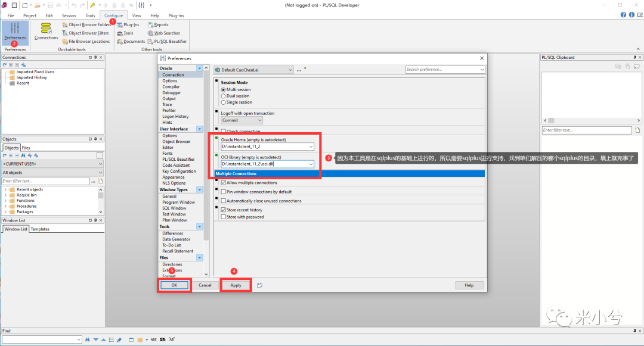Open File Browser Locations
The width and height of the screenshot is (644, 346).
pyautogui.click(x=86, y=42)
